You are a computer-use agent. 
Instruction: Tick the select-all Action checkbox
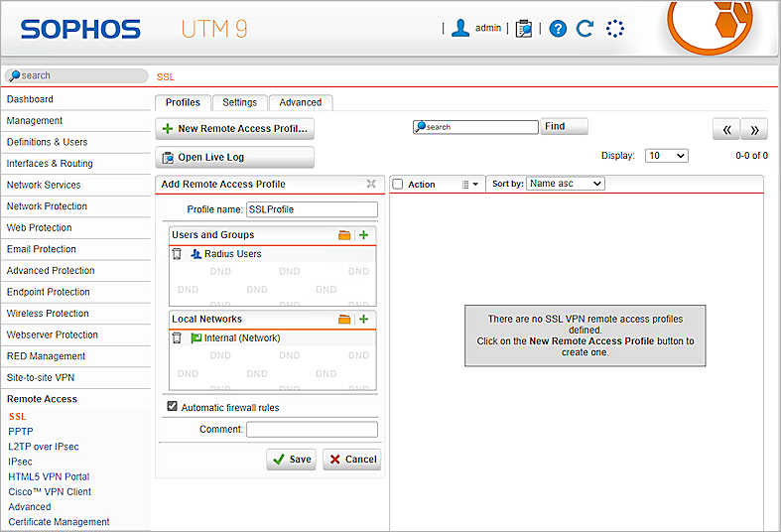pos(398,185)
